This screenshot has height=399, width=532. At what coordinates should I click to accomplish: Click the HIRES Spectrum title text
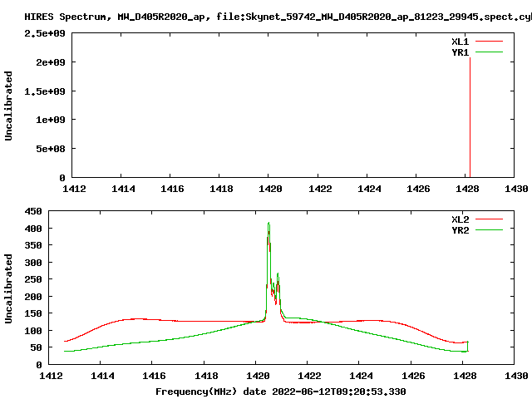point(277,17)
